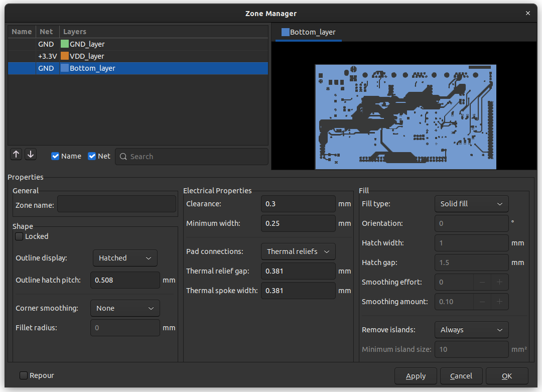Click the search magnifier icon
Screen dimensions: 542x392
coord(123,157)
